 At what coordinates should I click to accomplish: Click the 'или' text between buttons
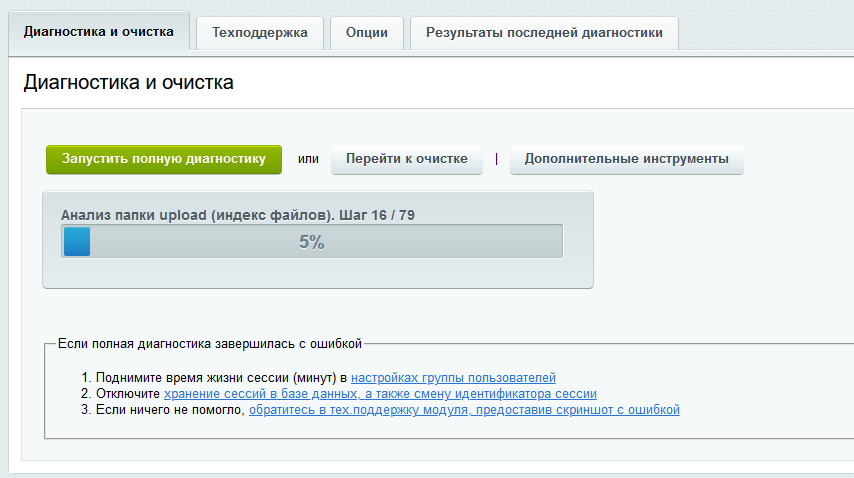[x=308, y=159]
